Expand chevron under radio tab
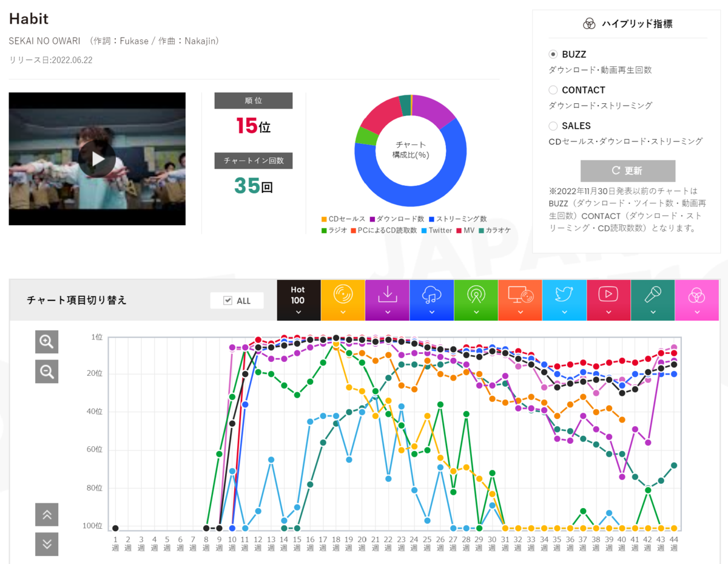The image size is (728, 564). [x=476, y=313]
